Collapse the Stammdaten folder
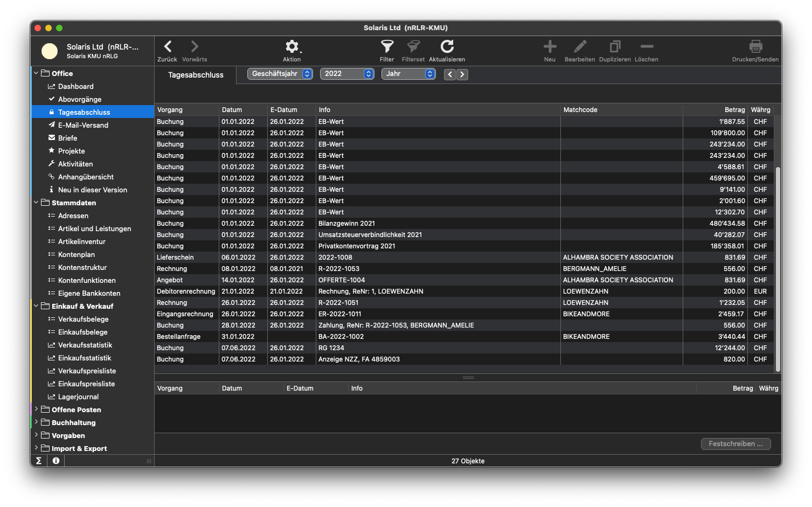 click(x=36, y=203)
